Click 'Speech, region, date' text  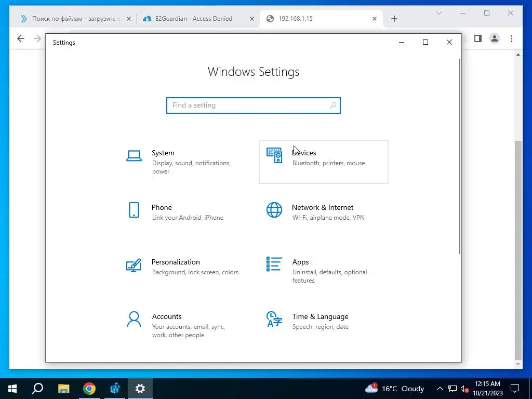click(x=320, y=327)
